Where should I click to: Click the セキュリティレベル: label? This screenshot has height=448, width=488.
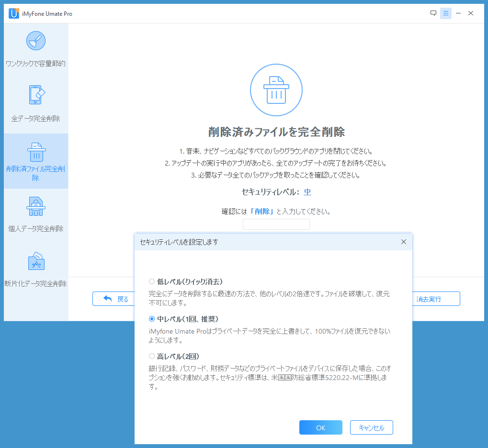click(271, 192)
